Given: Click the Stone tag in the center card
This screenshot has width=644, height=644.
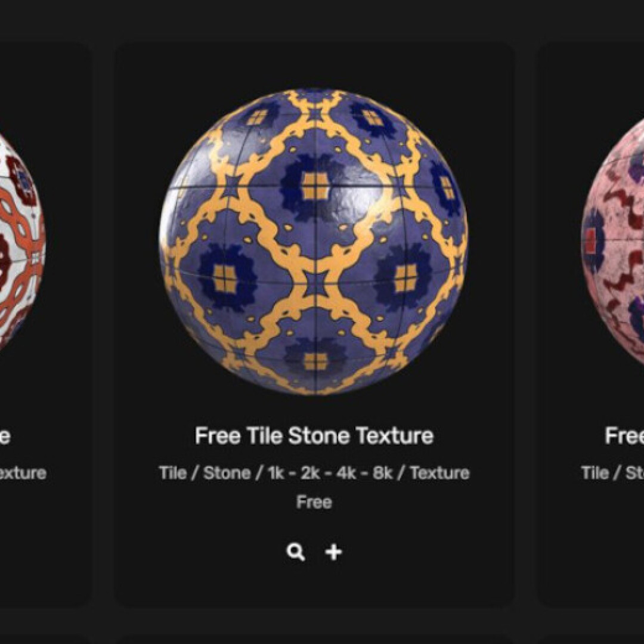Looking at the screenshot, I should tap(227, 473).
